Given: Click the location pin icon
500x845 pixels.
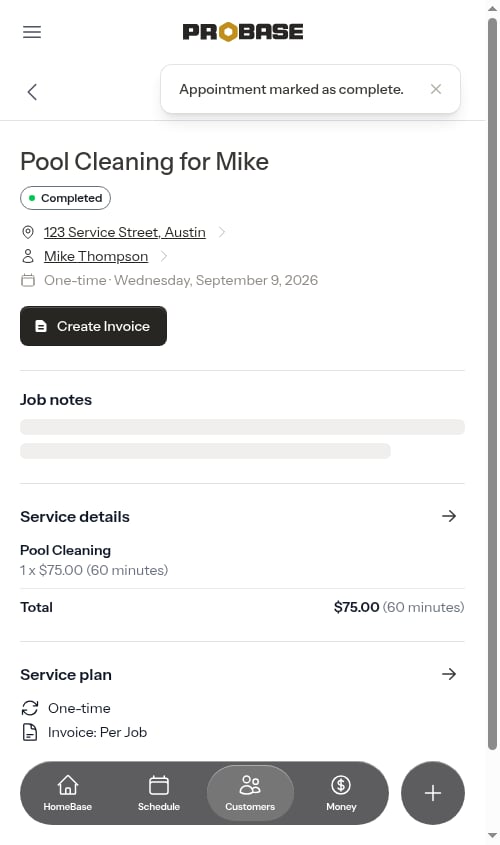Looking at the screenshot, I should [x=27, y=232].
